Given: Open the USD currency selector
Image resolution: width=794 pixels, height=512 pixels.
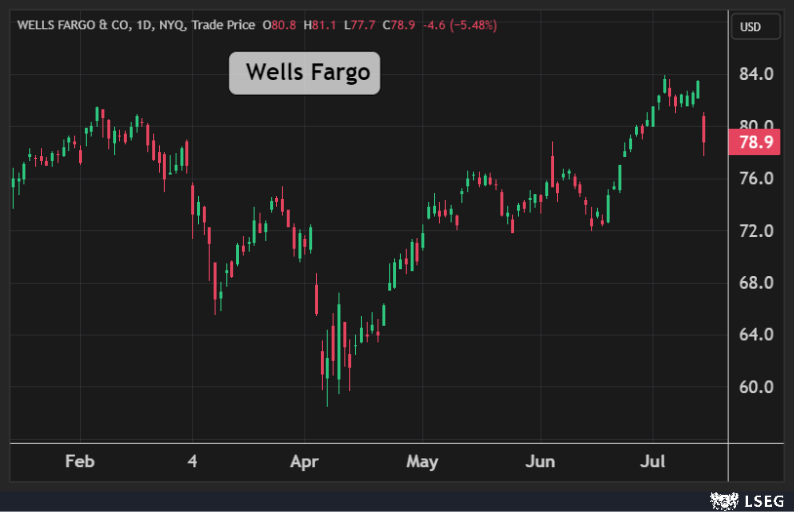Looking at the screenshot, I should (750, 25).
